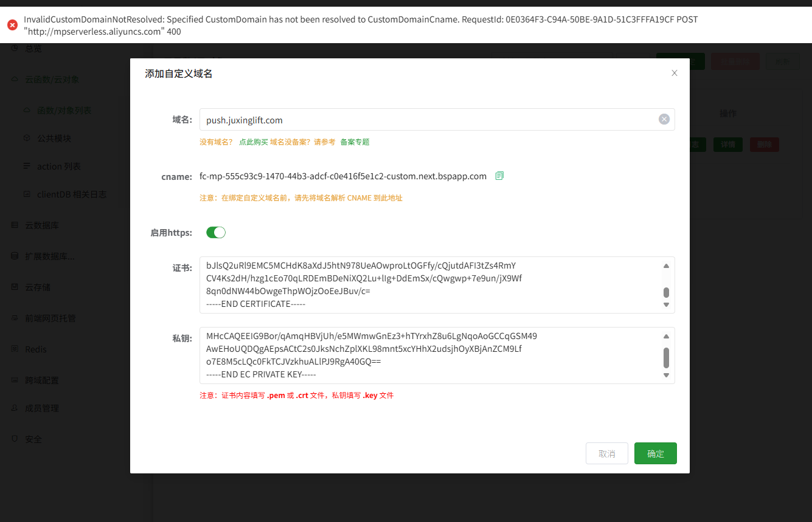Click the 私钥 scrollbar thumb
The width and height of the screenshot is (812, 522).
point(666,358)
